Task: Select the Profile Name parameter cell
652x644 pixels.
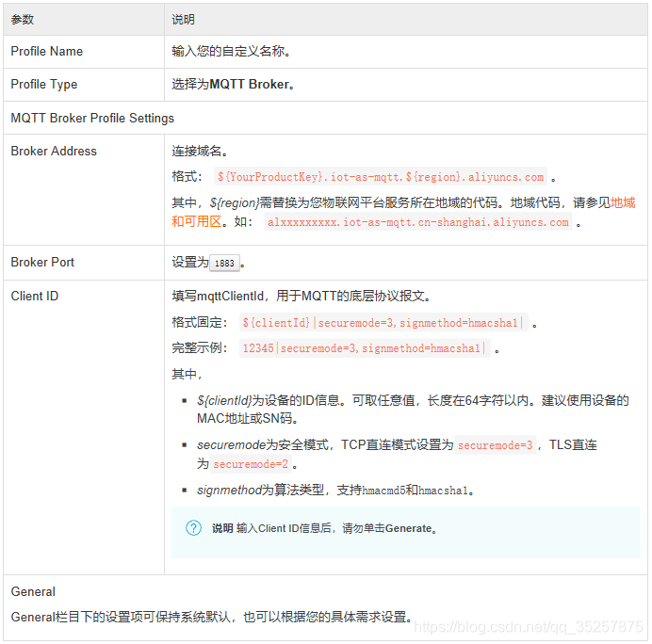Action: pos(84,52)
